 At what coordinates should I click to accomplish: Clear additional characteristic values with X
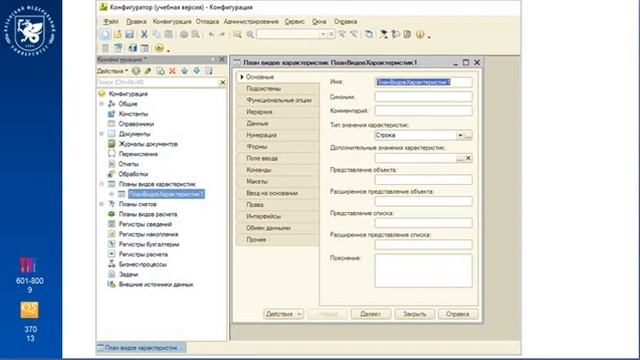click(468, 158)
